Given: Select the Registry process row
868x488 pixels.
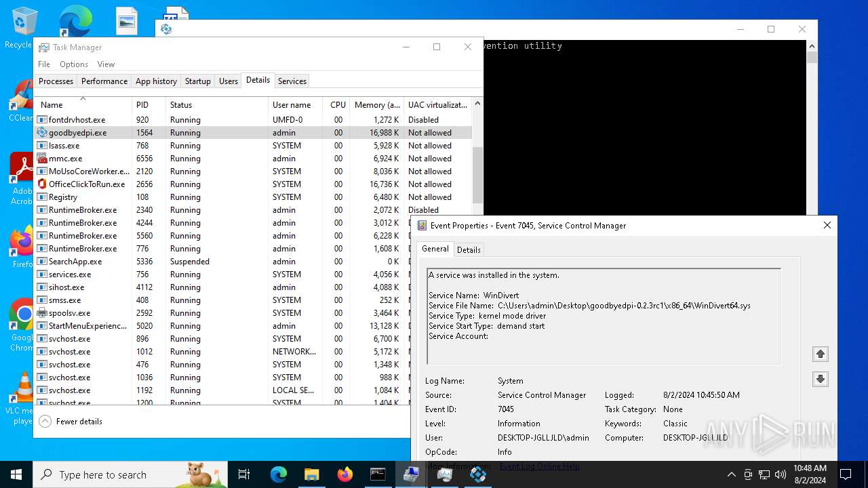Looking at the screenshot, I should click(x=254, y=197).
